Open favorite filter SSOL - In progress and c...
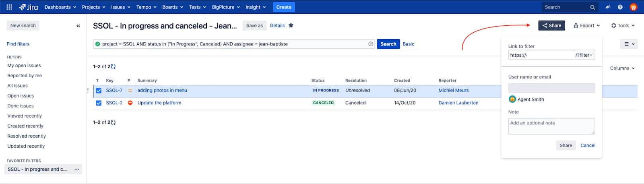The width and height of the screenshot is (644, 184). pyautogui.click(x=37, y=169)
